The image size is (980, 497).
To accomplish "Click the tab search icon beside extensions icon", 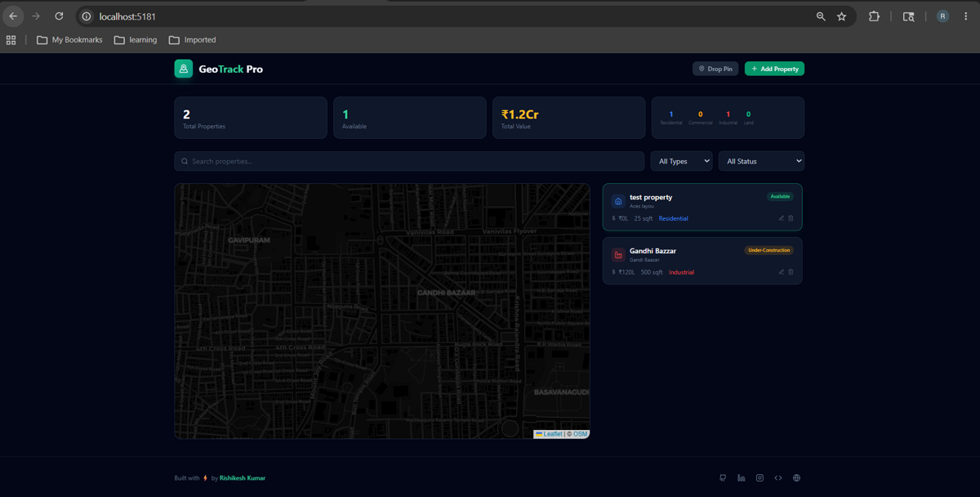I will pos(908,16).
